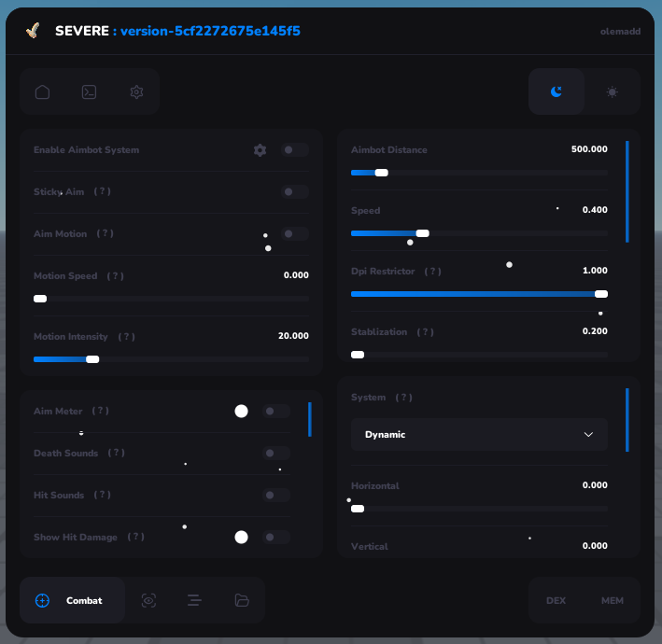Image resolution: width=662 pixels, height=644 pixels.
Task: Show Sticky Aim help tooltip (?)
Action: (x=102, y=191)
